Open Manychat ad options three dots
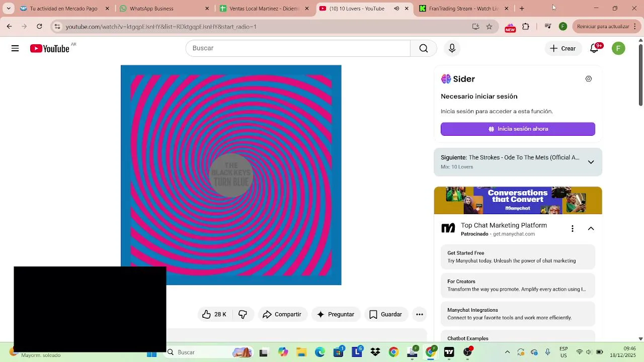 click(572, 229)
